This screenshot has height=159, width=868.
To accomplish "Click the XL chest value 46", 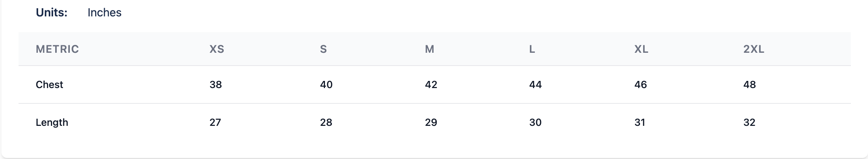I will pyautogui.click(x=640, y=84).
